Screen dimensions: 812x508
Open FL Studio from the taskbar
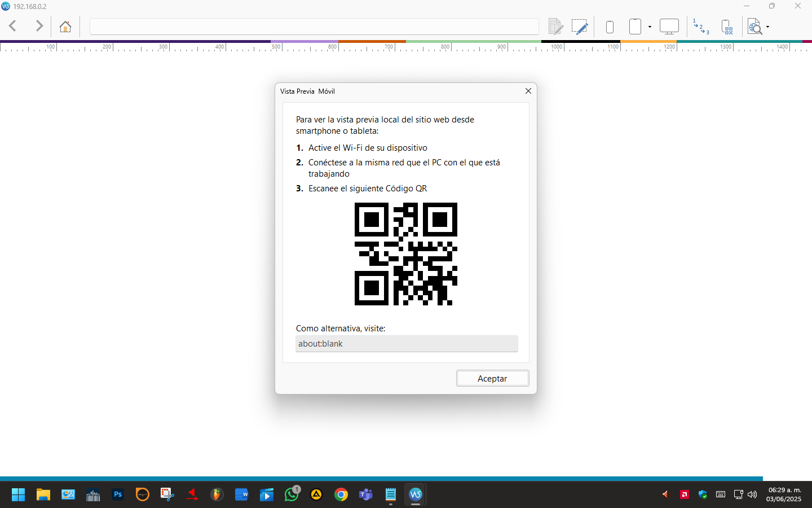tap(217, 494)
